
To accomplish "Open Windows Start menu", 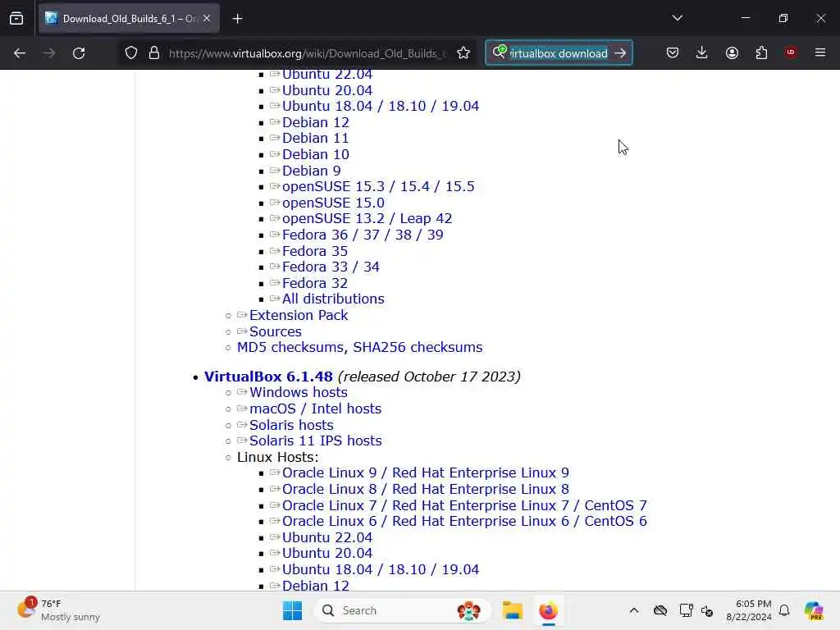I will click(292, 610).
